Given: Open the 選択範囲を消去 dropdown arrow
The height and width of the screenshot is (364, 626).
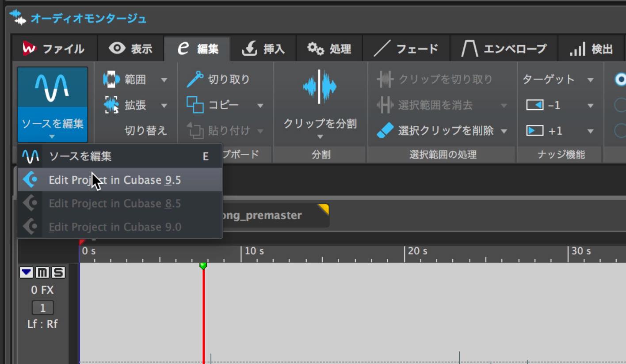Looking at the screenshot, I should point(504,106).
